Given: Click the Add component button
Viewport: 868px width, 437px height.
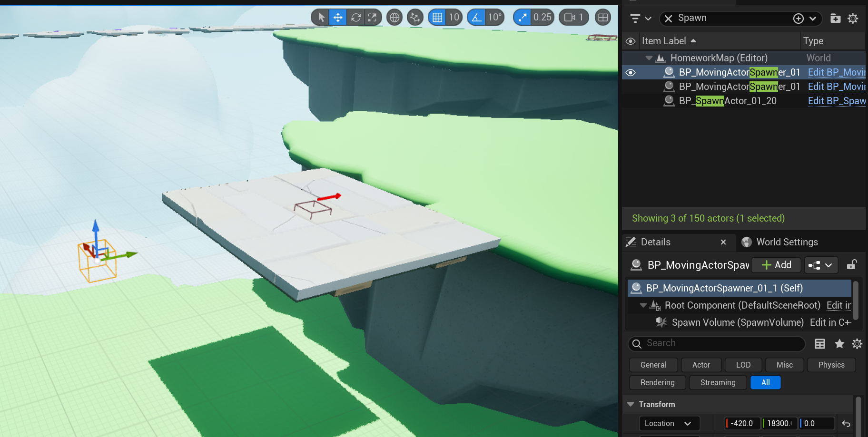Looking at the screenshot, I should (x=777, y=265).
